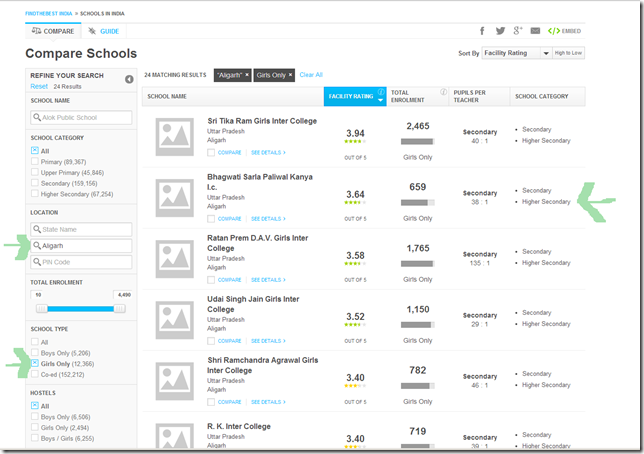Image resolution: width=644 pixels, height=454 pixels.
Task: Toggle the High to Low sort order
Action: [568, 53]
